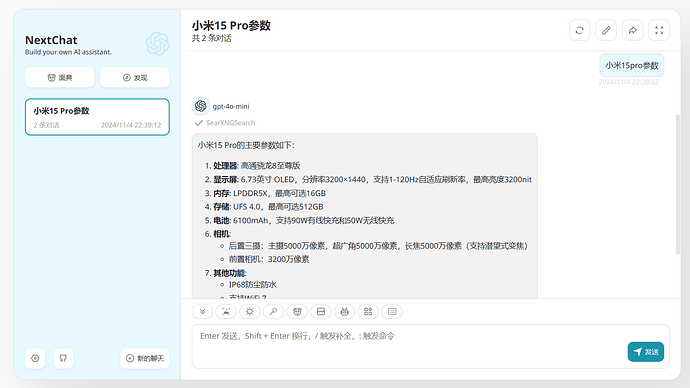
Task: Click the 后置三摄 bullet in response
Action: point(378,246)
